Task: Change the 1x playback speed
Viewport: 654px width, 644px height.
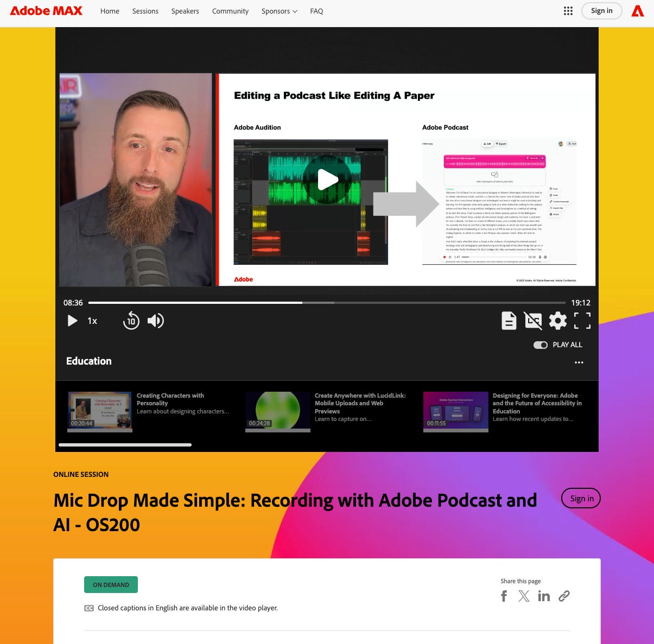Action: pyautogui.click(x=92, y=321)
